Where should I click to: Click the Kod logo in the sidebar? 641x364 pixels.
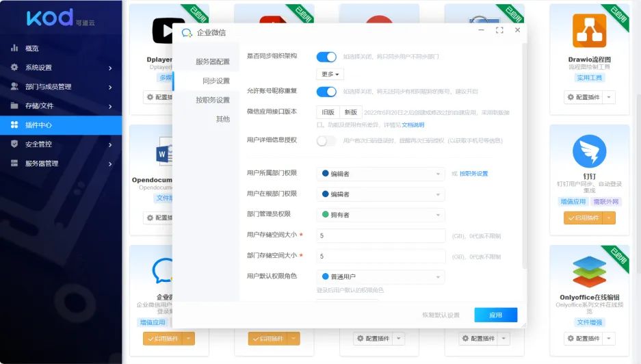(x=60, y=18)
